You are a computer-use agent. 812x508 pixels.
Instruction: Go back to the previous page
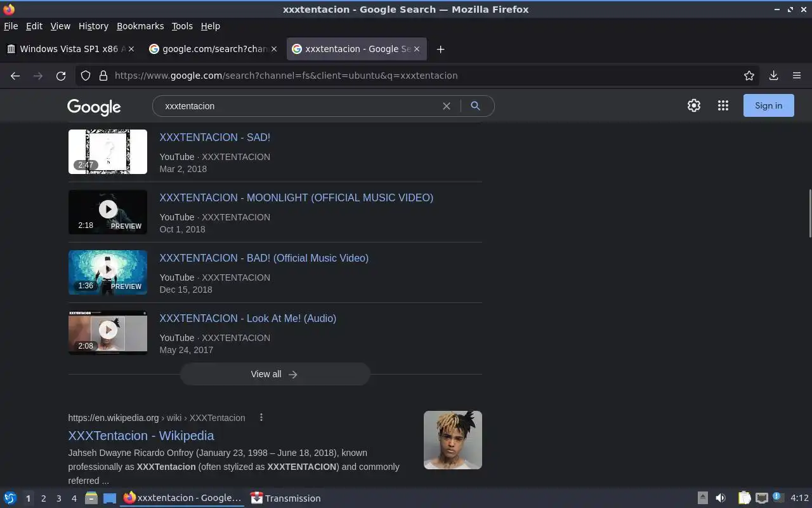15,76
